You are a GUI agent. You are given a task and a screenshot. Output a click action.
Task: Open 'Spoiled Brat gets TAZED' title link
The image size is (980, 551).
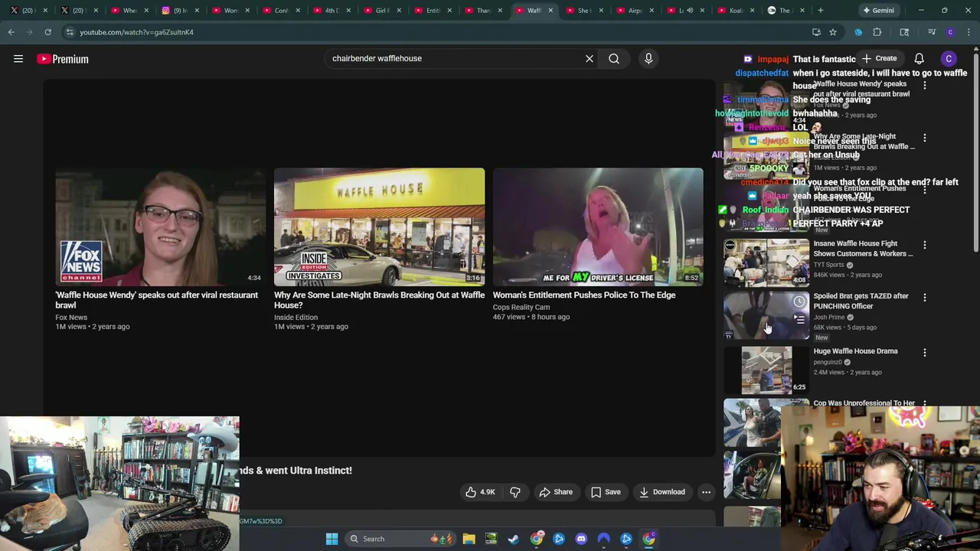(x=861, y=301)
